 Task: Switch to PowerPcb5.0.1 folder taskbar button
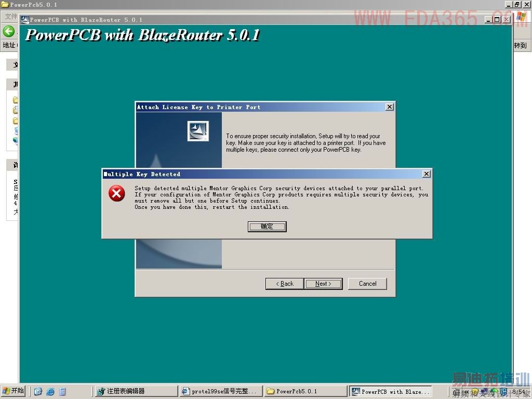(305, 391)
